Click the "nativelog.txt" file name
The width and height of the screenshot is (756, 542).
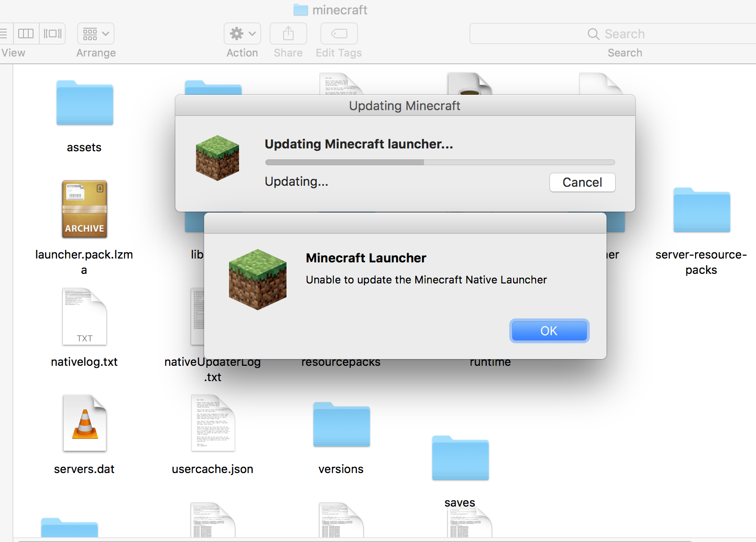[x=84, y=362]
